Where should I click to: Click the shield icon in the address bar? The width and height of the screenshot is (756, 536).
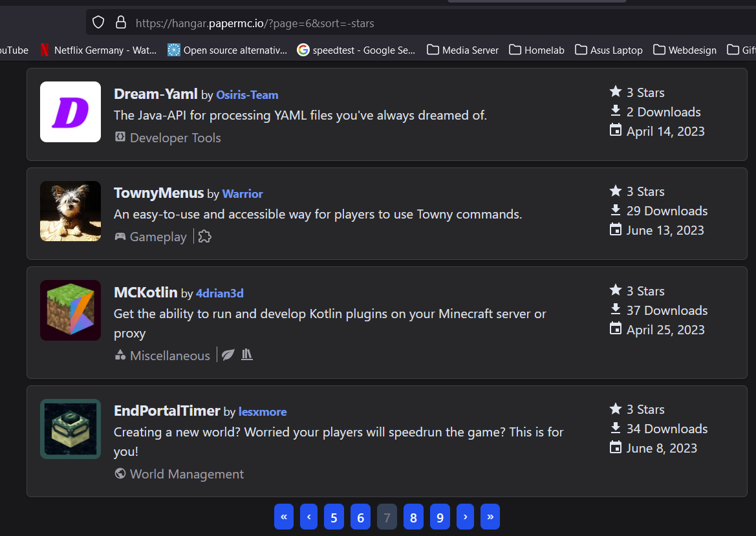click(98, 21)
